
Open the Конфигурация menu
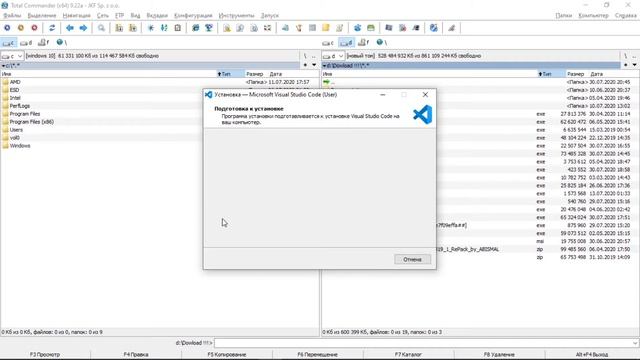pyautogui.click(x=193, y=16)
